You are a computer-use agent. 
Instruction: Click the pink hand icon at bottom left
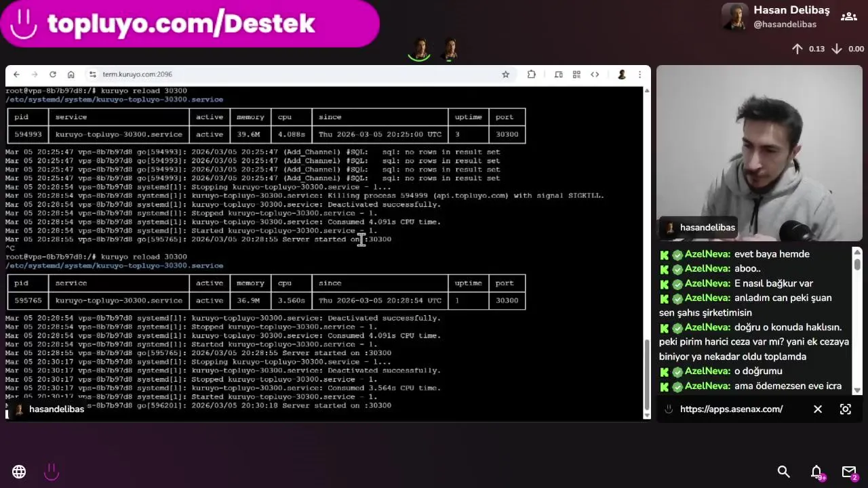(52, 472)
